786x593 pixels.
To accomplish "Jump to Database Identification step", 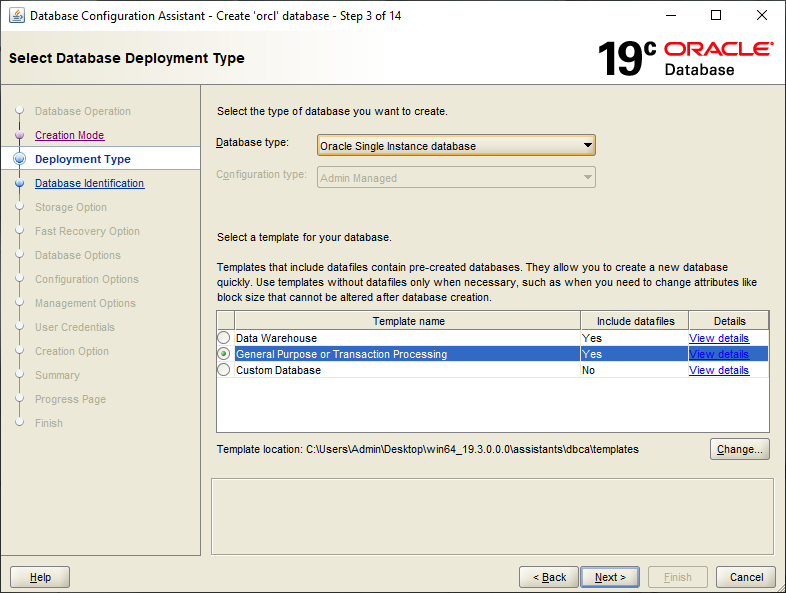I will 89,183.
